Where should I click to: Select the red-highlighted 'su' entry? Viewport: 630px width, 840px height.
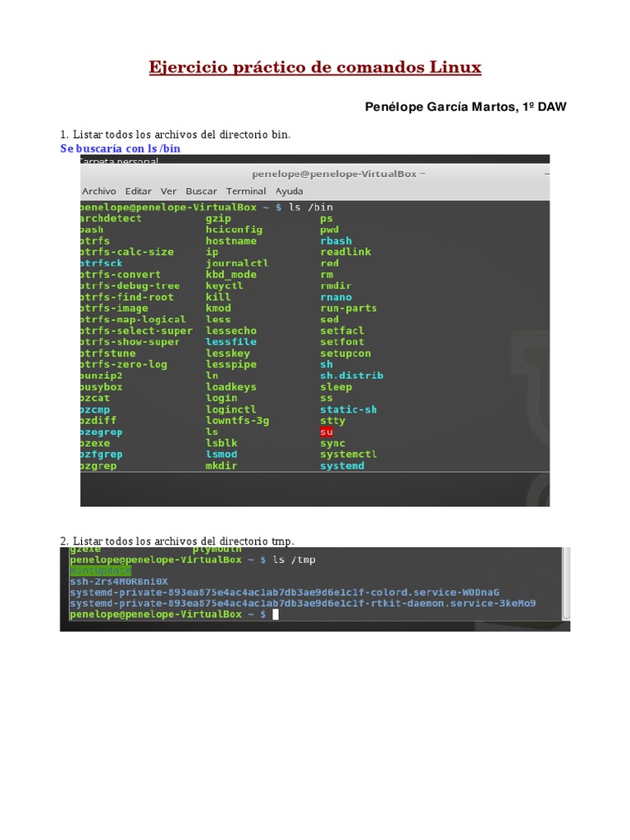click(326, 432)
